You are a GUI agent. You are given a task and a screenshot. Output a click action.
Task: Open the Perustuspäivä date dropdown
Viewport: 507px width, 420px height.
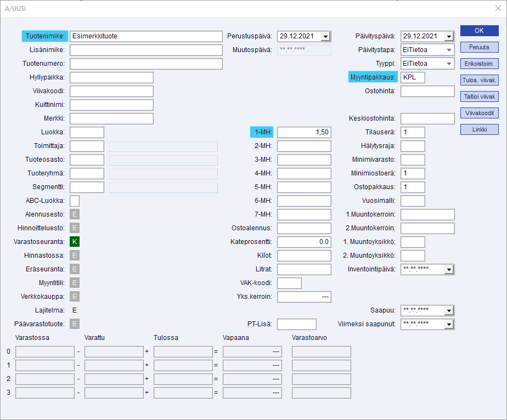pyautogui.click(x=326, y=37)
